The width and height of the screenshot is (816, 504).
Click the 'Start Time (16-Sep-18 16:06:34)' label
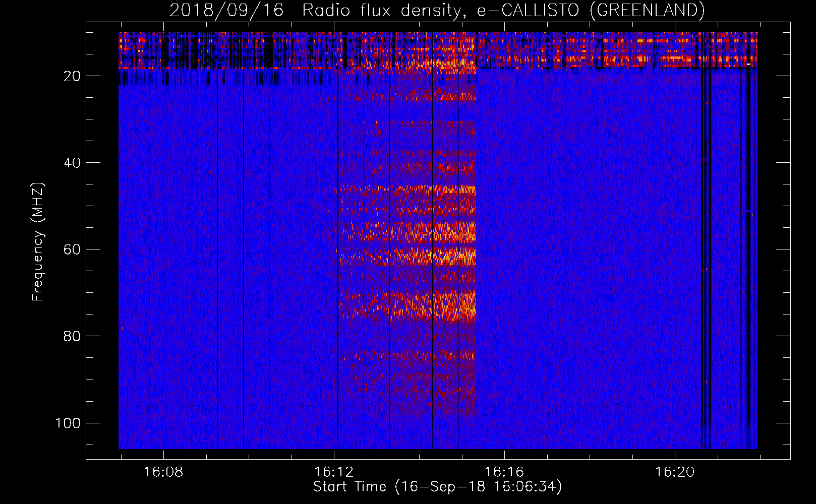pos(437,487)
